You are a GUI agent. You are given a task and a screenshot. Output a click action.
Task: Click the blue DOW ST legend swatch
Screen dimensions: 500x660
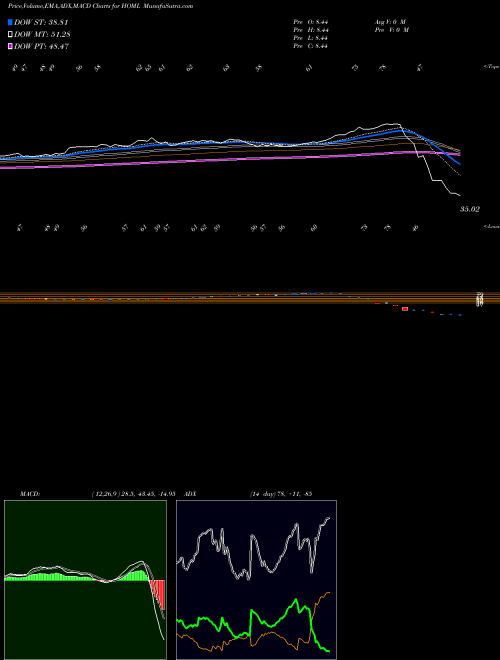10,22
